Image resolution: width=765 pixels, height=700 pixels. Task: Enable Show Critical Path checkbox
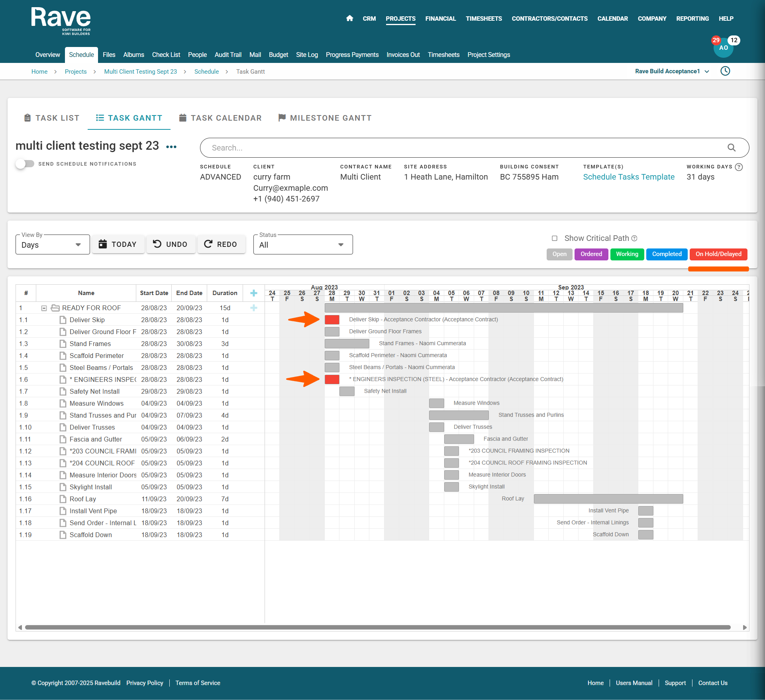[555, 239]
